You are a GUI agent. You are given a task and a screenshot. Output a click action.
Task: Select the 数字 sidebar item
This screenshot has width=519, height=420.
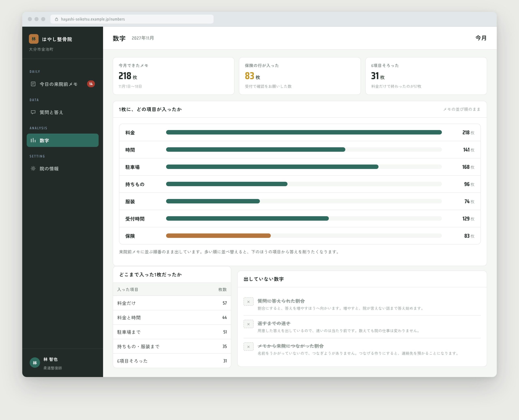tap(63, 140)
